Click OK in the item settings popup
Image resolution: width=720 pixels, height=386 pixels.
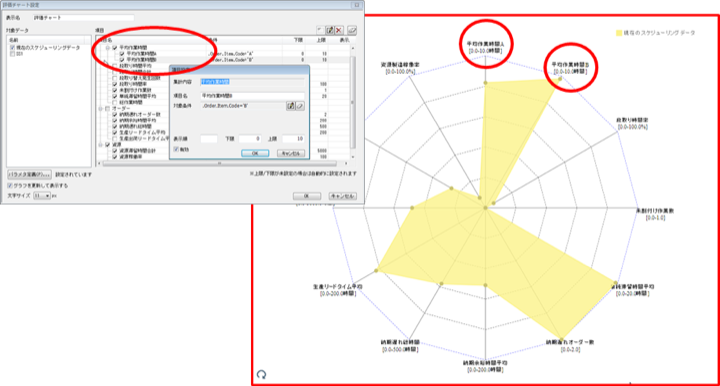(255, 153)
